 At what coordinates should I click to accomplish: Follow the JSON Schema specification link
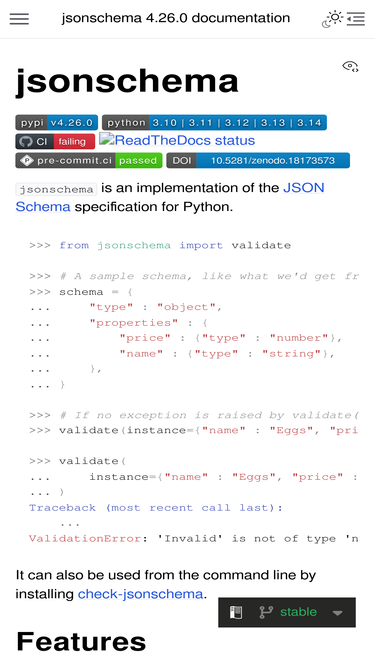point(170,197)
